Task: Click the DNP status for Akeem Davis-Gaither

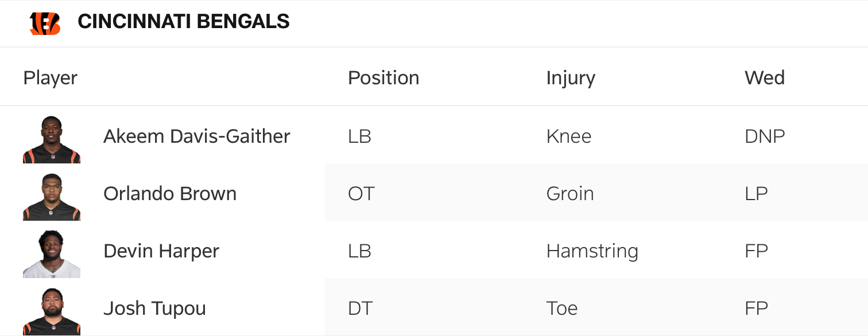Action: tap(764, 136)
